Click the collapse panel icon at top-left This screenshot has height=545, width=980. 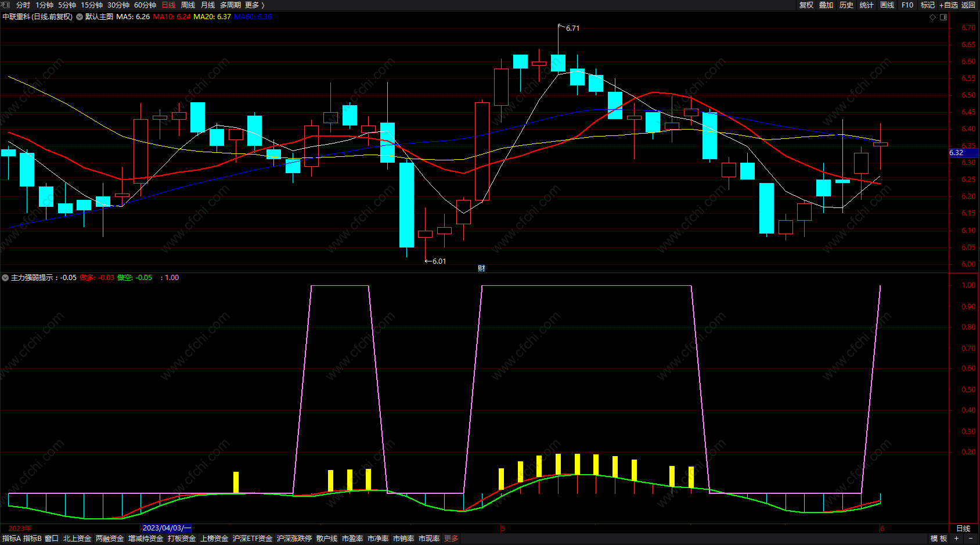tap(5, 5)
